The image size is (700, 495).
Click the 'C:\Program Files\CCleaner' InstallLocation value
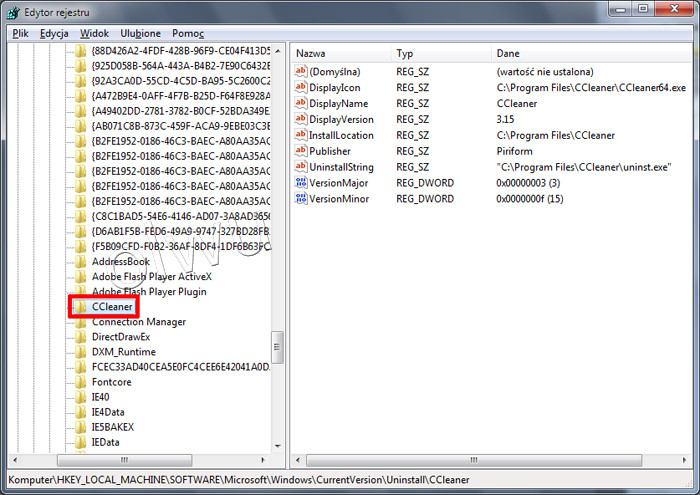click(556, 135)
